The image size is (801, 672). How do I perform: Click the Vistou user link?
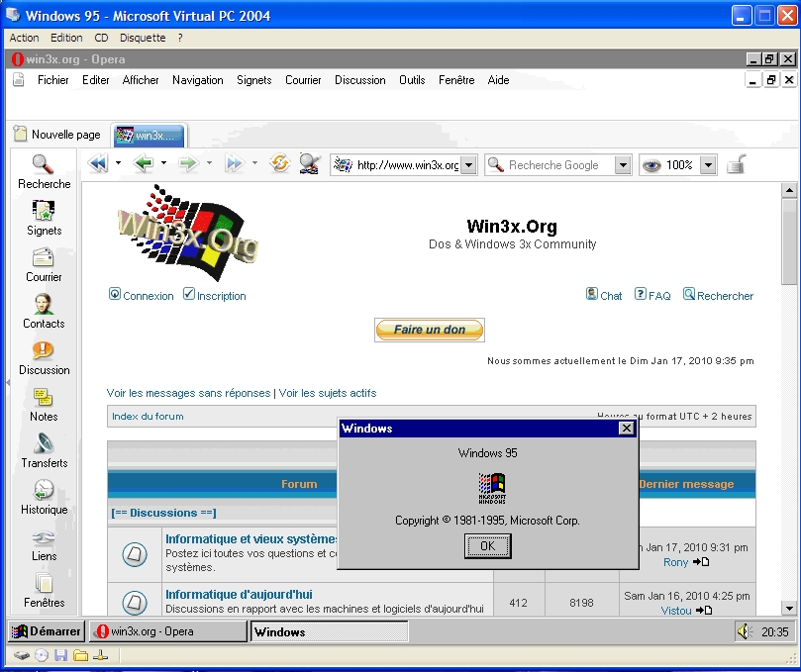tap(676, 611)
